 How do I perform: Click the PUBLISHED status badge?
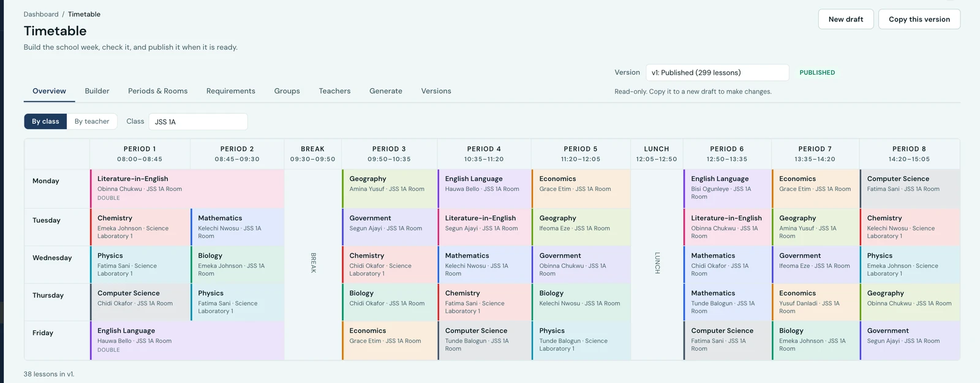point(817,72)
